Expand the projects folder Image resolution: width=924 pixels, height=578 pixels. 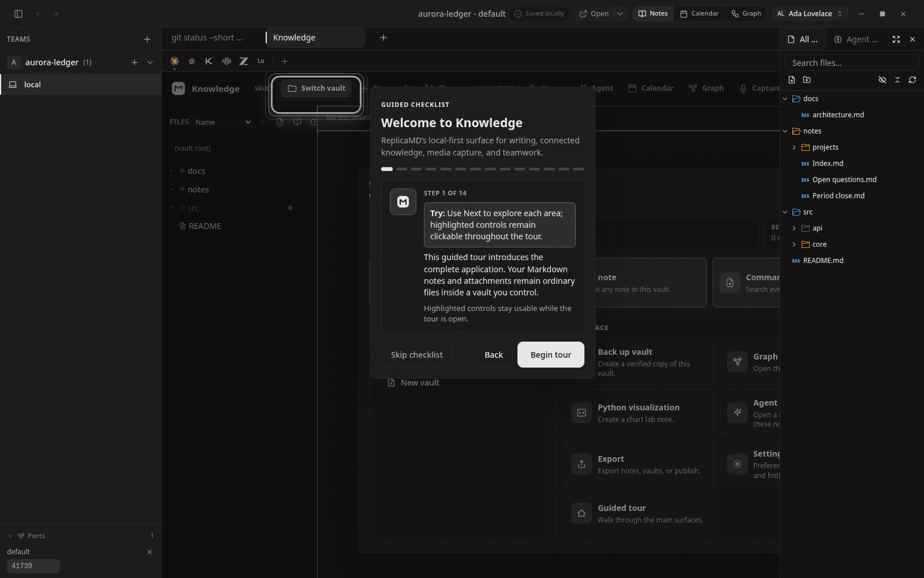(794, 147)
